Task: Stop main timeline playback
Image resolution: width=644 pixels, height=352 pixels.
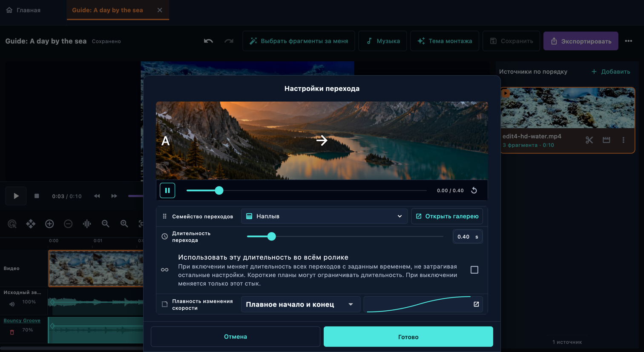Action: 37,196
